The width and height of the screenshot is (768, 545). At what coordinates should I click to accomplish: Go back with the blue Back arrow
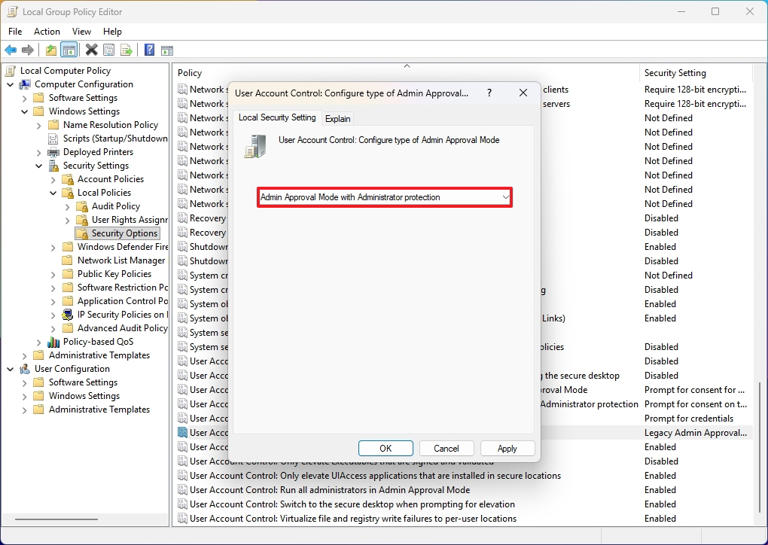pos(11,50)
